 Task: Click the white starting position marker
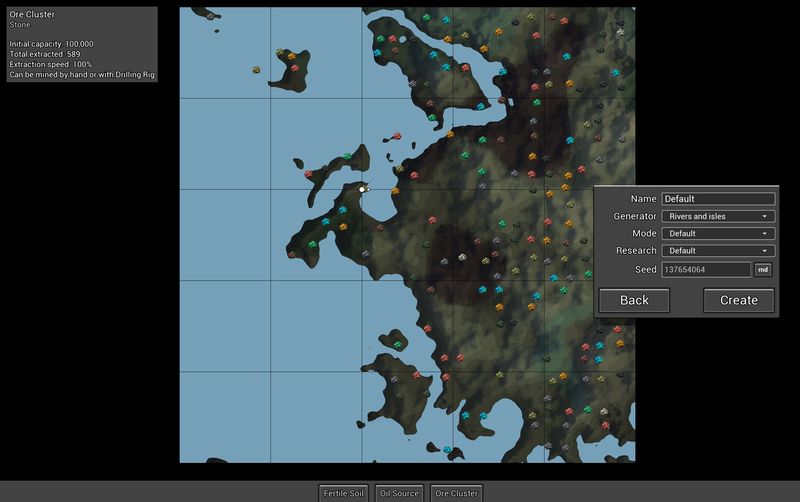(363, 188)
